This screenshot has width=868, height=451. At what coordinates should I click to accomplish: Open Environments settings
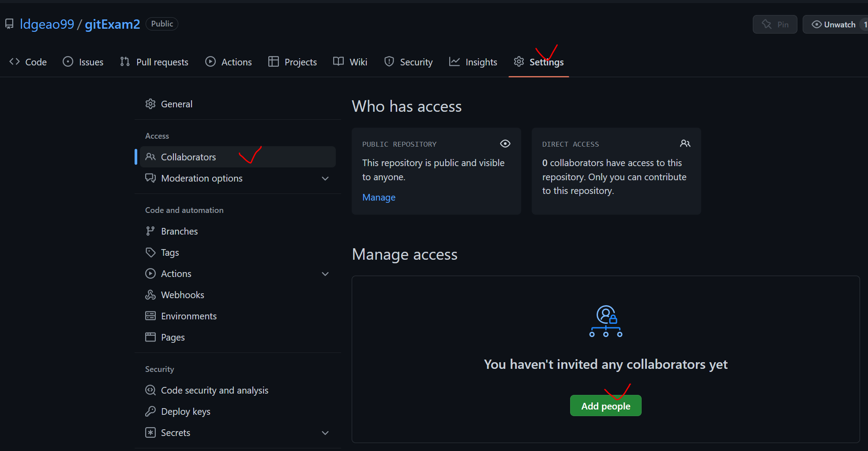(x=238, y=316)
